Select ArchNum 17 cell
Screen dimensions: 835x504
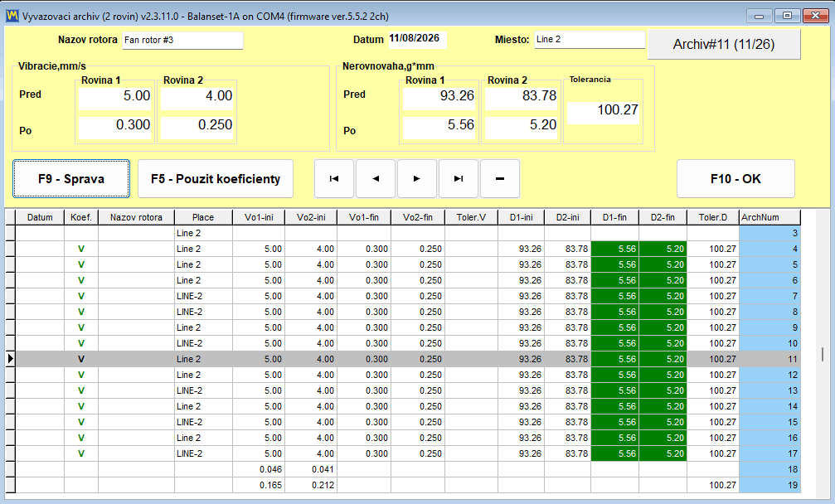pyautogui.click(x=770, y=453)
